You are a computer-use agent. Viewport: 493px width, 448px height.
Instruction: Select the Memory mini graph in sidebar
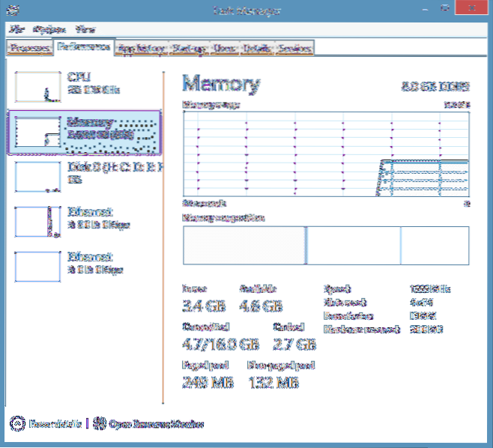[x=38, y=132]
